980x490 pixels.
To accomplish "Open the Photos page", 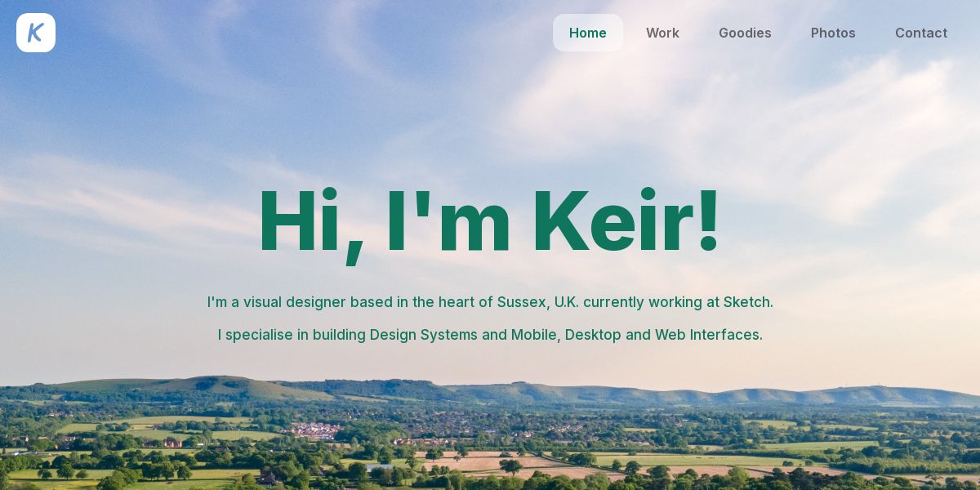I will coord(833,33).
